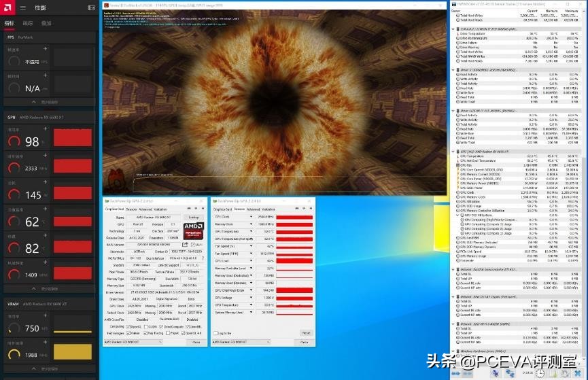Open the Memory Clock sensor dropdown arrow
Screen dimensions: 588x380
[251, 224]
